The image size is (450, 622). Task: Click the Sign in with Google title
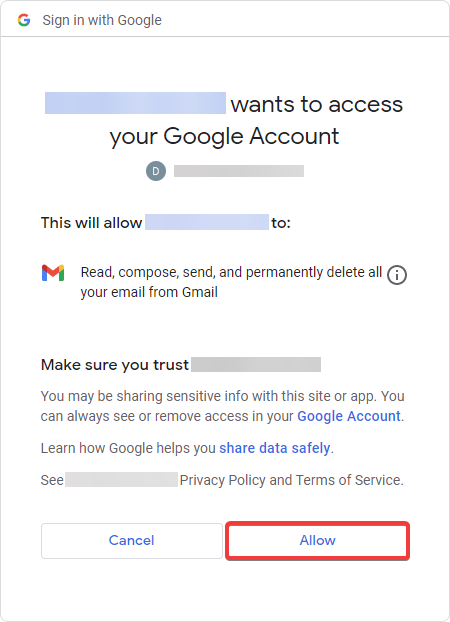102,20
